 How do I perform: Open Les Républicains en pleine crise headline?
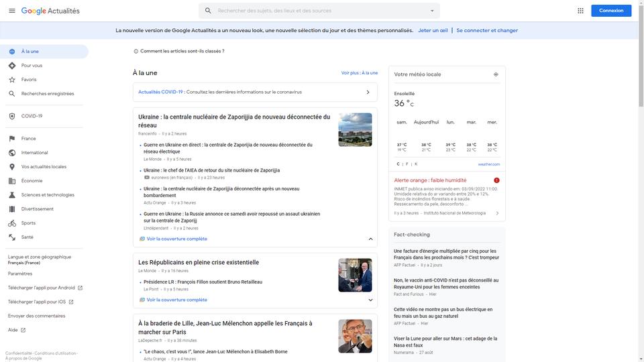tap(199, 263)
